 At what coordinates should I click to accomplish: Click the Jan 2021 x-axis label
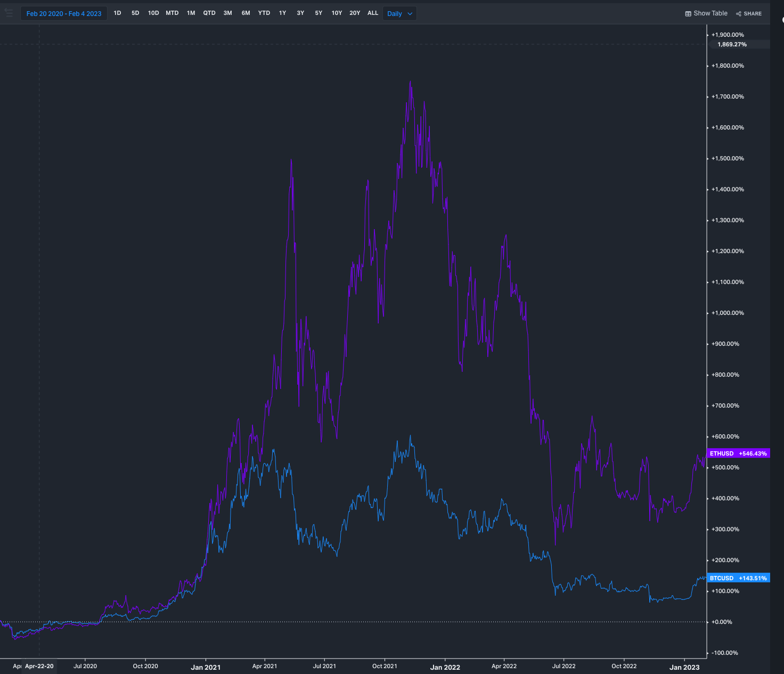[x=206, y=667]
